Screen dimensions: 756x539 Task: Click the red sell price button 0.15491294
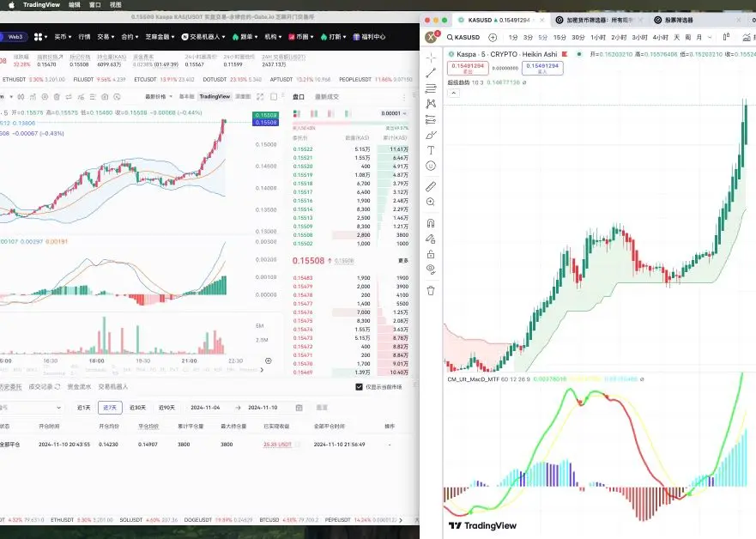click(468, 68)
